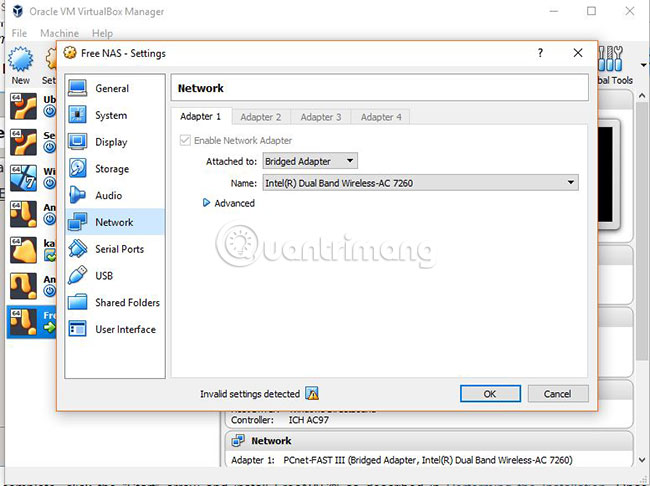Select the System settings icon
This screenshot has height=486, width=650.
click(78, 115)
